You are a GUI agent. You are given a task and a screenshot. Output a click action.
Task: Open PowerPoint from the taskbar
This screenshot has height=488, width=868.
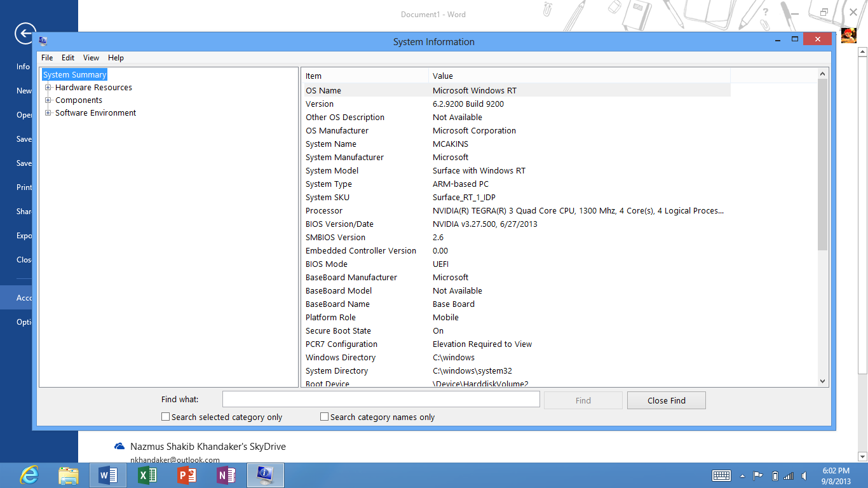(x=186, y=475)
